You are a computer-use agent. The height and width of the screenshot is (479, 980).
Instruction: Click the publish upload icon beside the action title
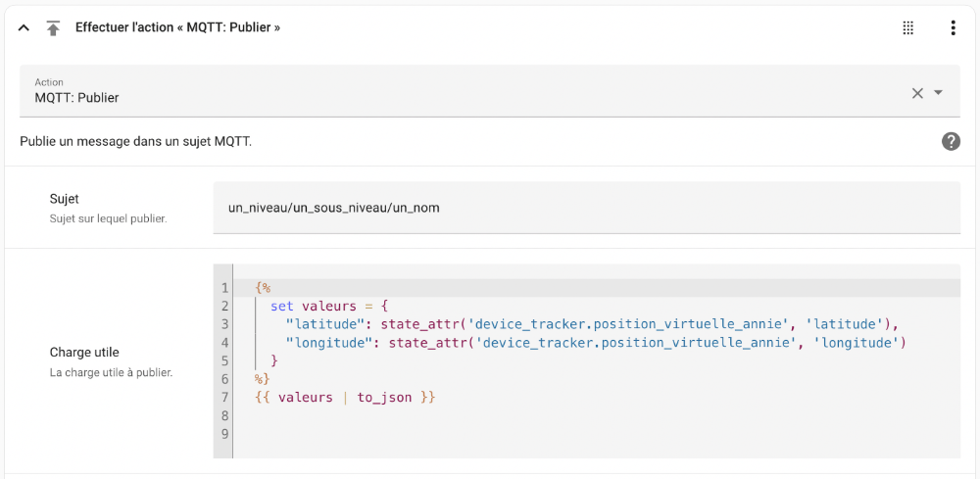pyautogui.click(x=53, y=28)
